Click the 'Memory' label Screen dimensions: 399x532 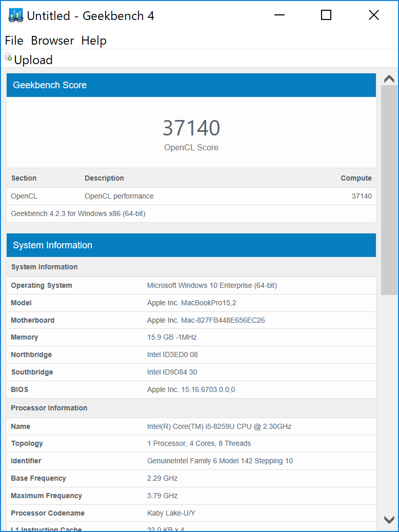pos(25,337)
